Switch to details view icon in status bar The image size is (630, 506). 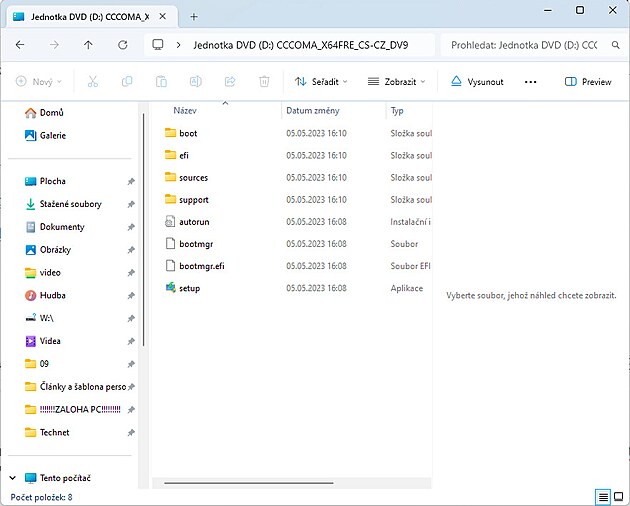[603, 497]
